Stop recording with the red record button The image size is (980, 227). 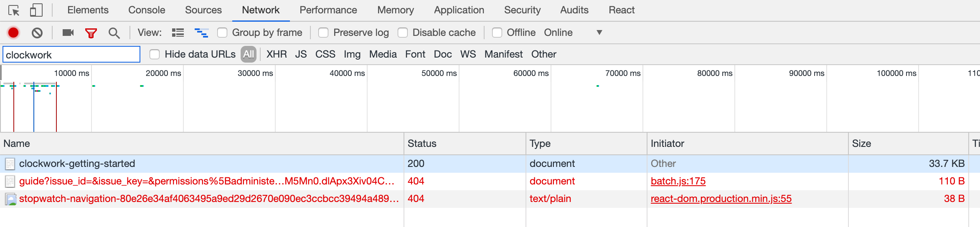[13, 33]
